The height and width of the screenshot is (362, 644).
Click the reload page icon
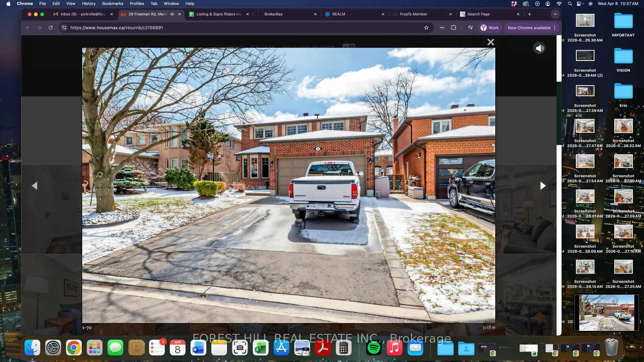pos(51,28)
